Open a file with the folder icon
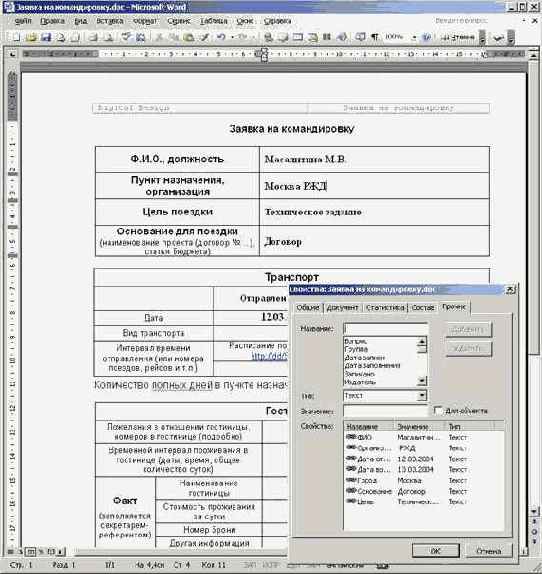The height and width of the screenshot is (574, 542). pyautogui.click(x=31, y=37)
